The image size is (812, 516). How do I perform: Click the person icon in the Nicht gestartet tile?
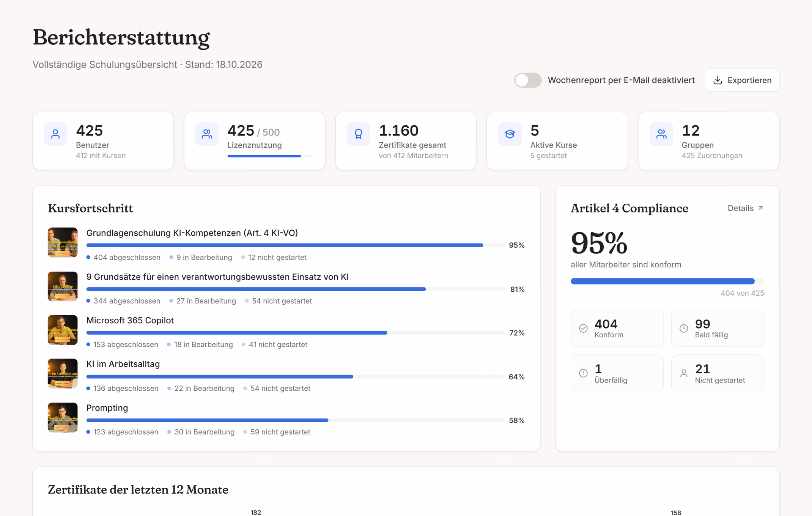pos(683,373)
